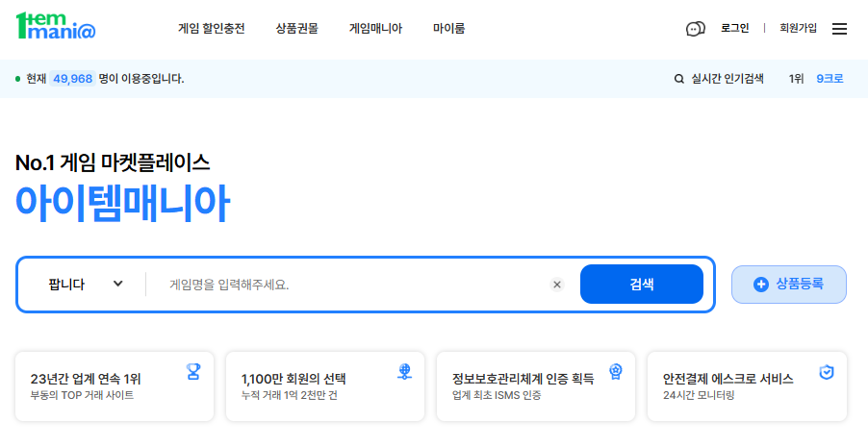
Task: Clear the search field with X icon
Action: point(557,285)
